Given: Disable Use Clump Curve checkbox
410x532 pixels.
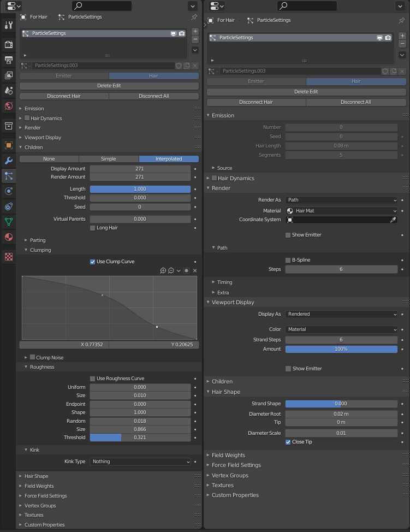Looking at the screenshot, I should pyautogui.click(x=93, y=262).
